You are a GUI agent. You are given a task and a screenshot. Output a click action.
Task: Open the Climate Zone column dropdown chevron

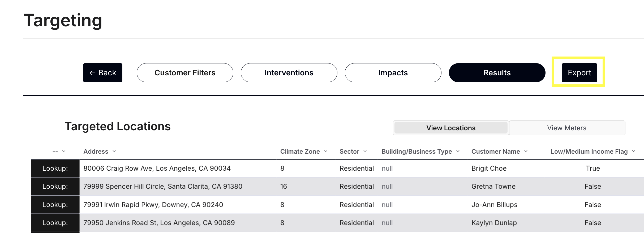pyautogui.click(x=326, y=151)
